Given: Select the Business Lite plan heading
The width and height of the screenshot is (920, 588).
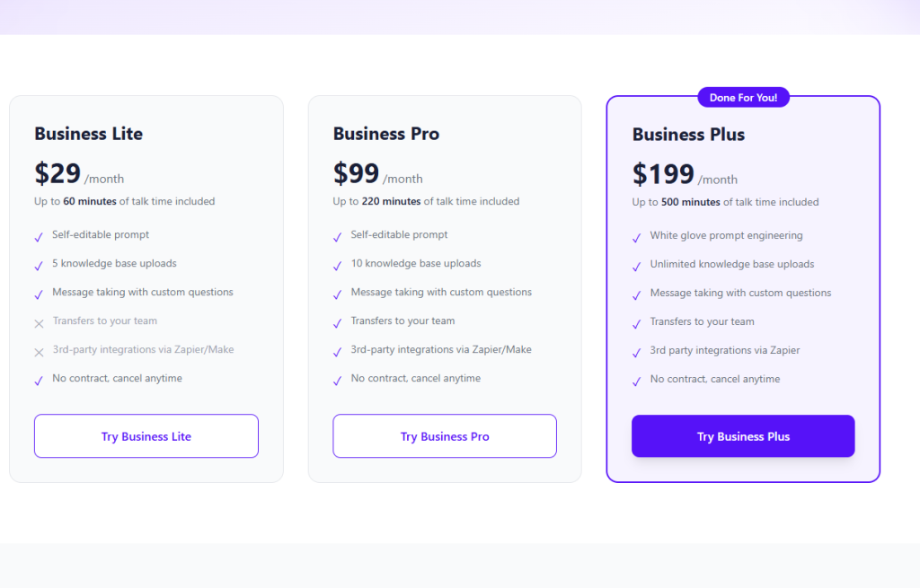Looking at the screenshot, I should [x=88, y=134].
